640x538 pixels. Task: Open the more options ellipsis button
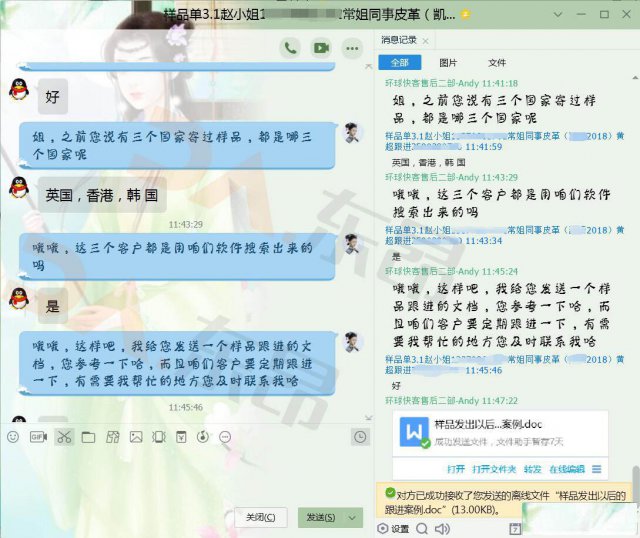point(352,48)
